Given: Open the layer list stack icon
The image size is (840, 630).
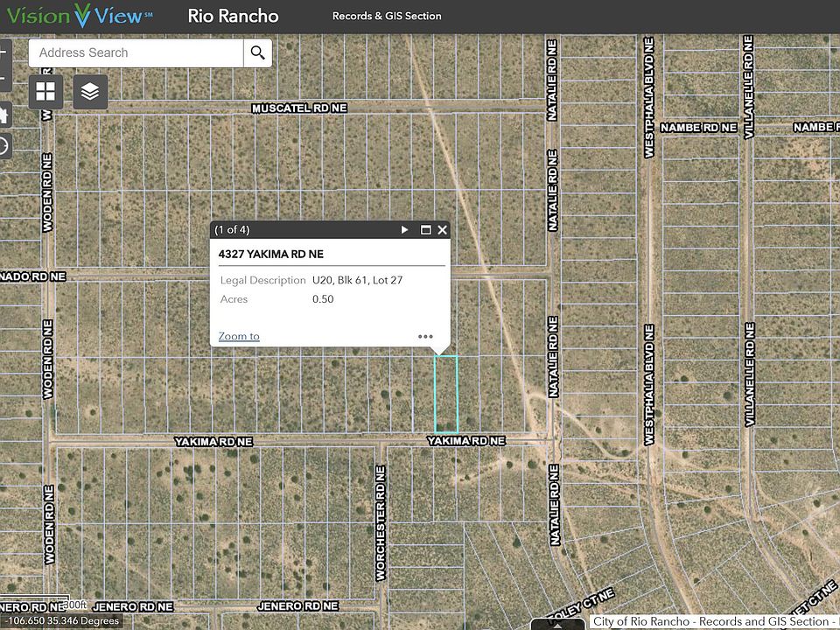Looking at the screenshot, I should point(90,92).
